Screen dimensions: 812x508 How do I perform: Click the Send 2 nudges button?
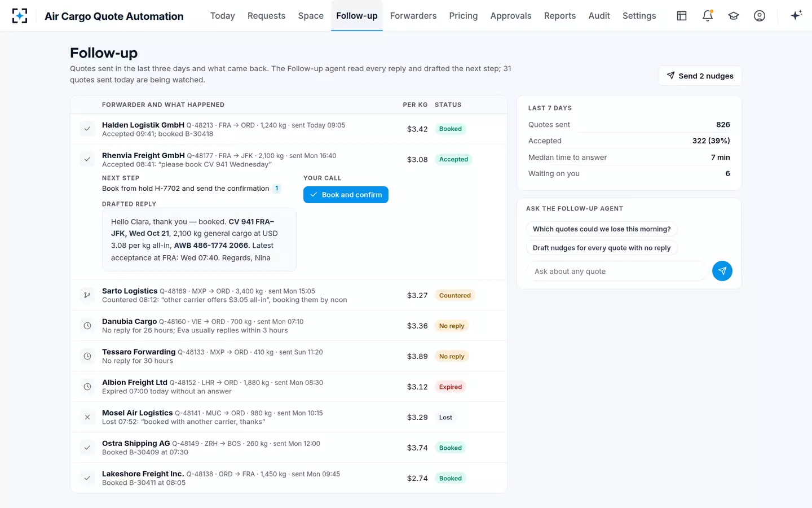point(700,76)
